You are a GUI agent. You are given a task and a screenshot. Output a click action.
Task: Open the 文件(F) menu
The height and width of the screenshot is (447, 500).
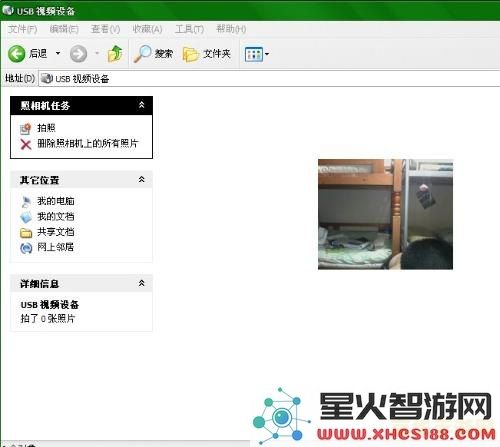click(x=22, y=29)
